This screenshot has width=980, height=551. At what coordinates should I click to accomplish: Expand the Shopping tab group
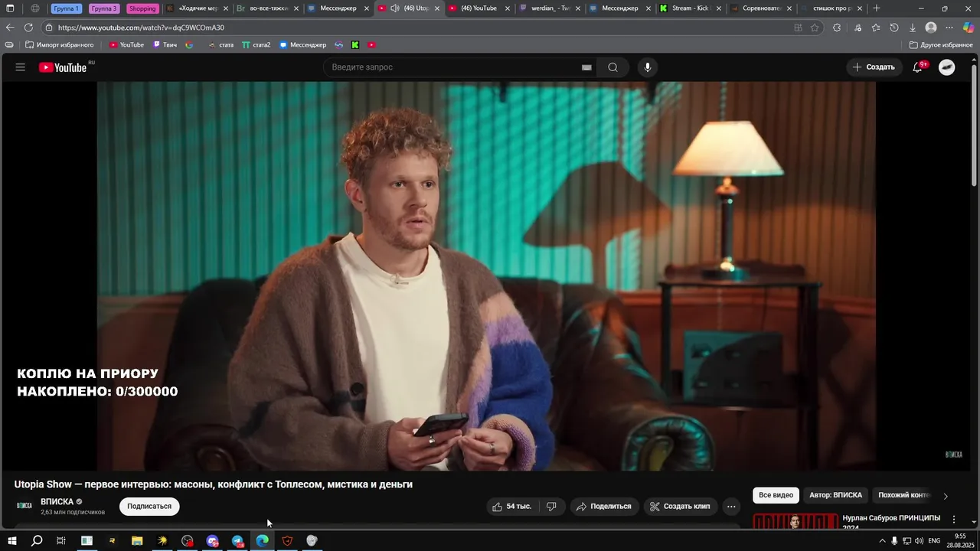pos(142,8)
